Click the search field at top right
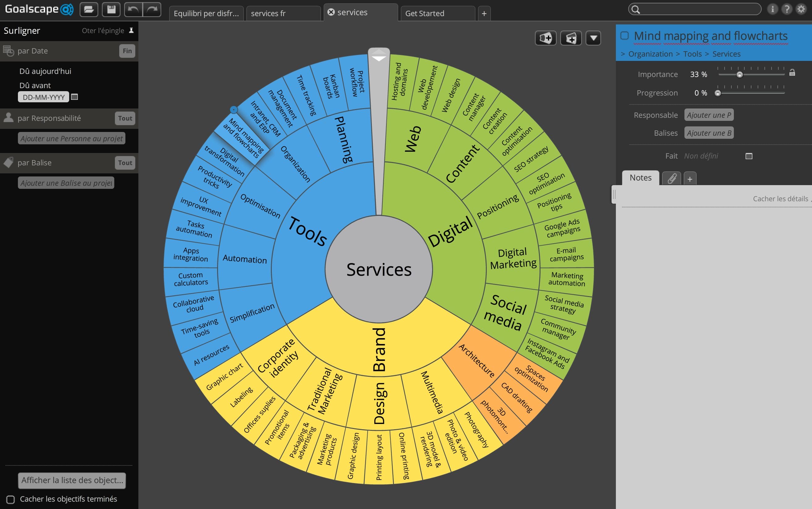This screenshot has height=509, width=812. point(695,9)
